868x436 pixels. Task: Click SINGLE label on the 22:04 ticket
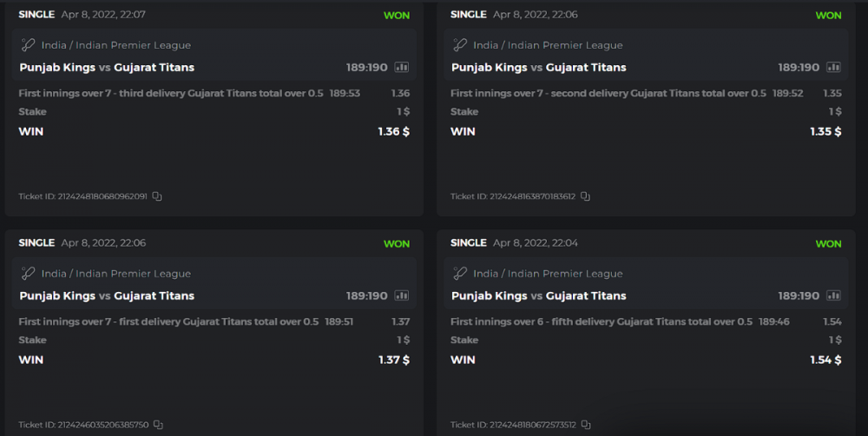coord(469,243)
